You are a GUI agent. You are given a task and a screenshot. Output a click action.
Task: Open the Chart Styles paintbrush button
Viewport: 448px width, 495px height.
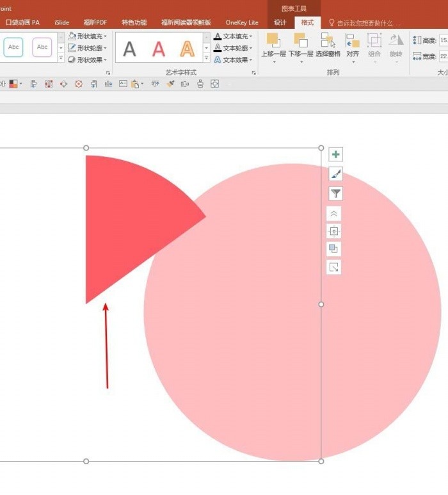(336, 174)
